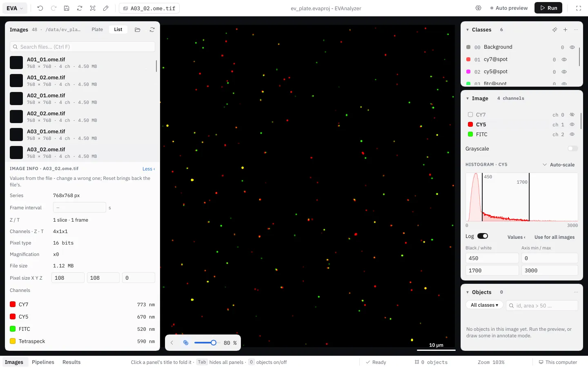Turn off the Log histogram toggle

point(483,236)
